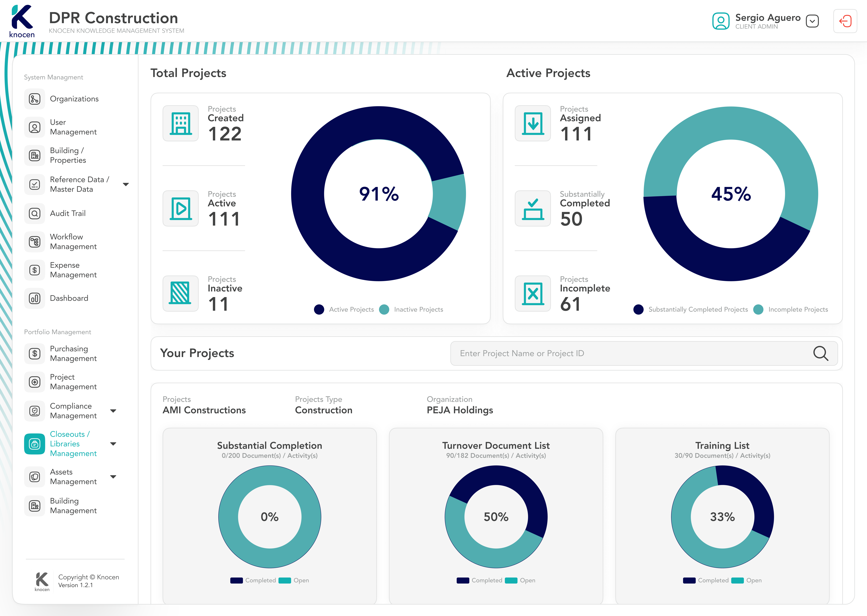Expand the Reference Data / Master Data arrow
867x616 pixels.
(126, 184)
